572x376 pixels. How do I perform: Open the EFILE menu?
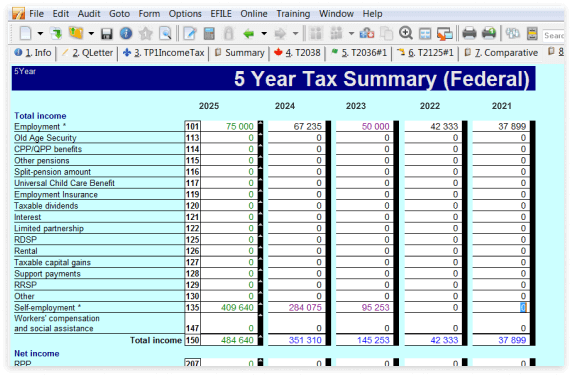[x=221, y=14]
